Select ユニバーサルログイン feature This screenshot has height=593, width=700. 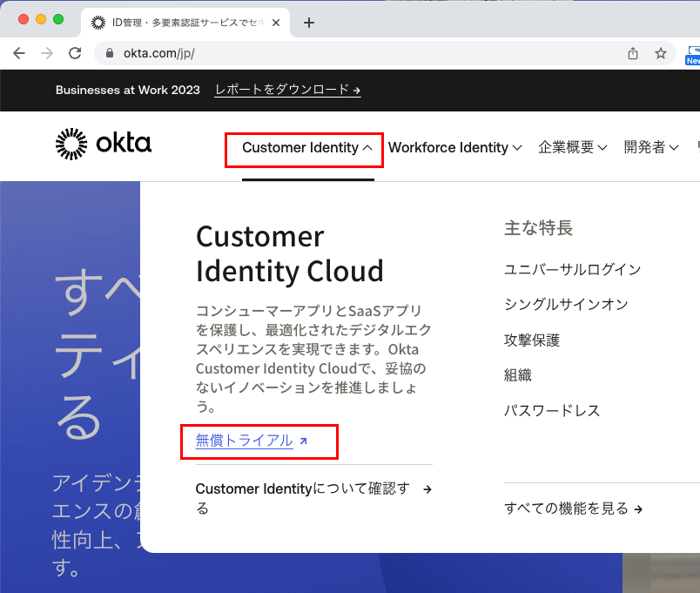click(x=572, y=269)
